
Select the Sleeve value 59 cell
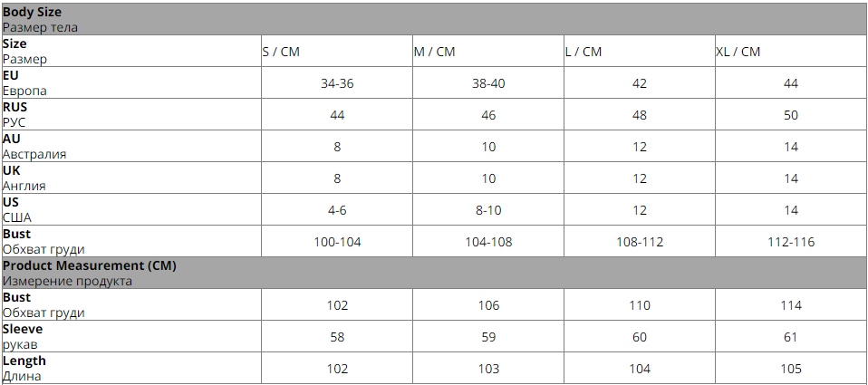(x=488, y=337)
